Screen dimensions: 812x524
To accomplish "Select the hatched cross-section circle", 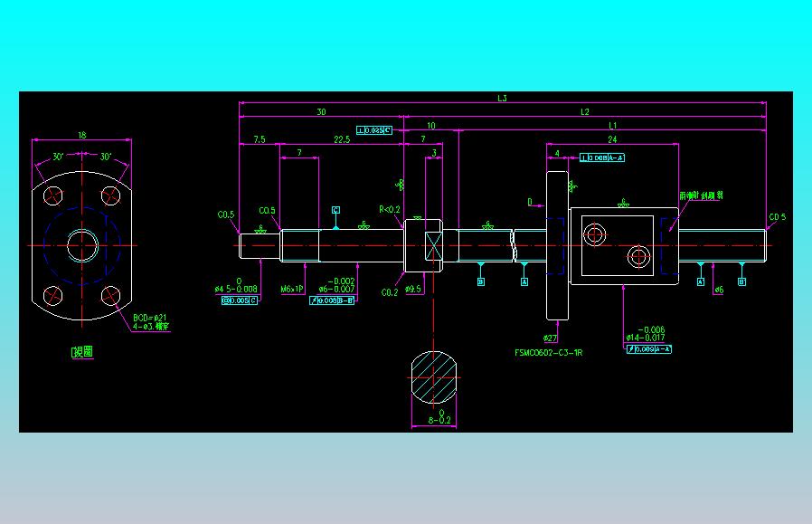I will click(434, 377).
